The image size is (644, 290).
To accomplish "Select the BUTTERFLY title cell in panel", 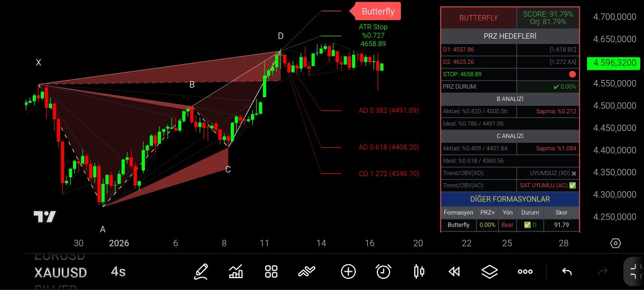I will pos(478,18).
